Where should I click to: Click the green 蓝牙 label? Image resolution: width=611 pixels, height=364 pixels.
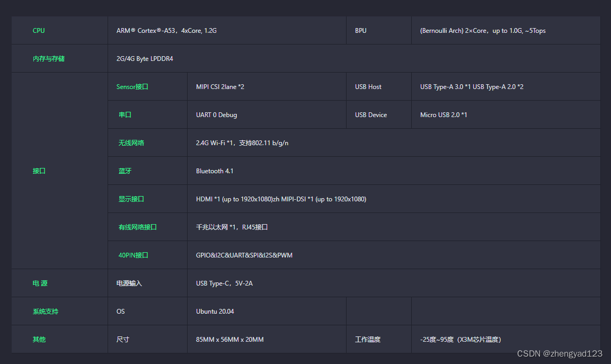tap(125, 171)
